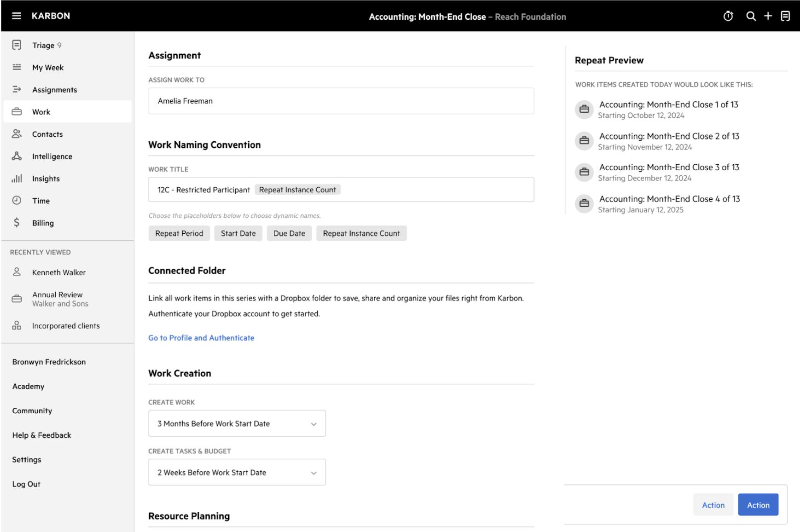This screenshot has width=800, height=532.
Task: Start the timer icon in header
Action: click(728, 17)
